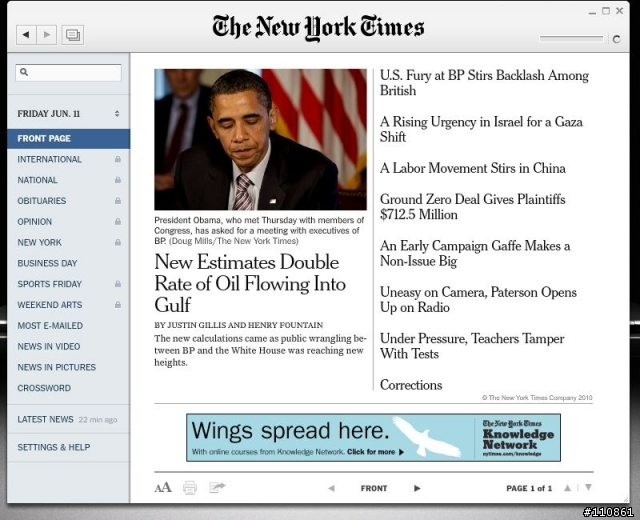Go to previous section with left triangle
This screenshot has width=640, height=520.
(x=331, y=488)
